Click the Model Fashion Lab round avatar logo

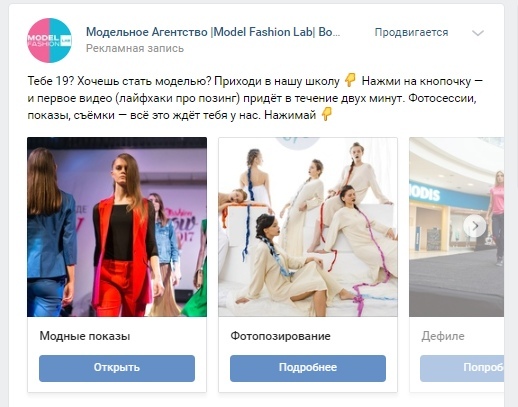click(49, 40)
